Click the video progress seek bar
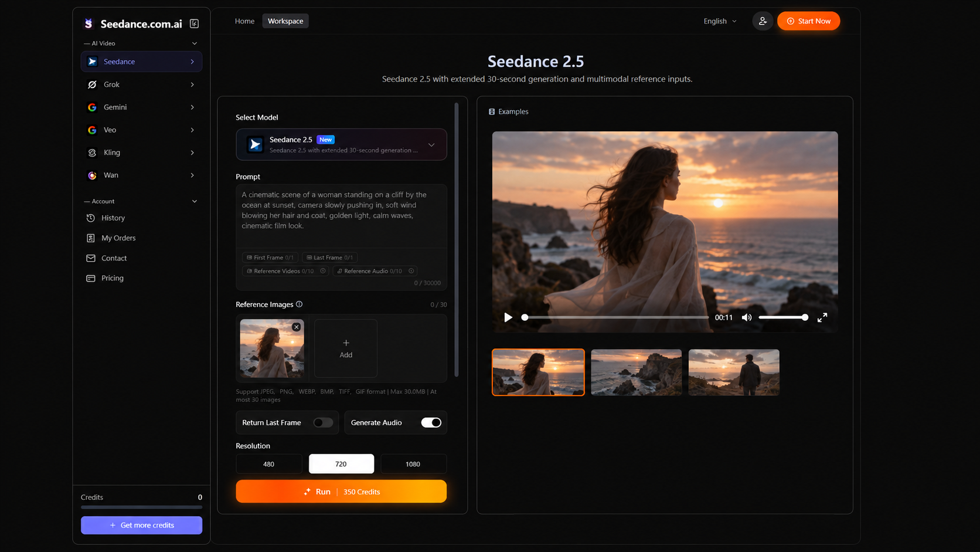The width and height of the screenshot is (980, 552). [615, 317]
